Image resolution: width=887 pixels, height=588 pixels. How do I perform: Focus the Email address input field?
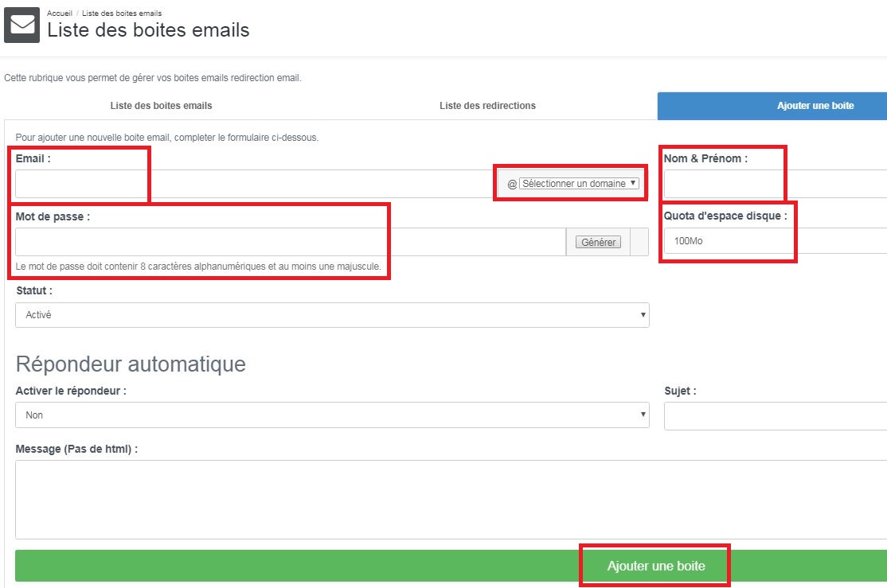(x=255, y=184)
